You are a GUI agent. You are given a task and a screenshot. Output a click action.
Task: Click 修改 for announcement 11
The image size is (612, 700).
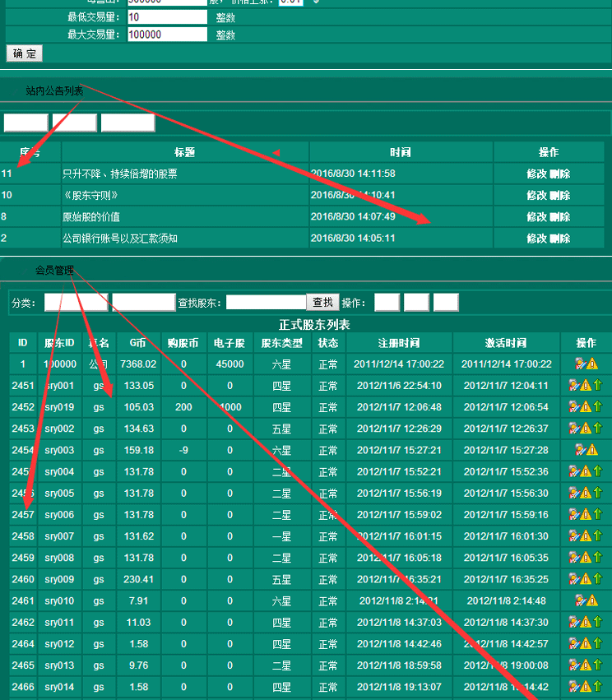[536, 174]
